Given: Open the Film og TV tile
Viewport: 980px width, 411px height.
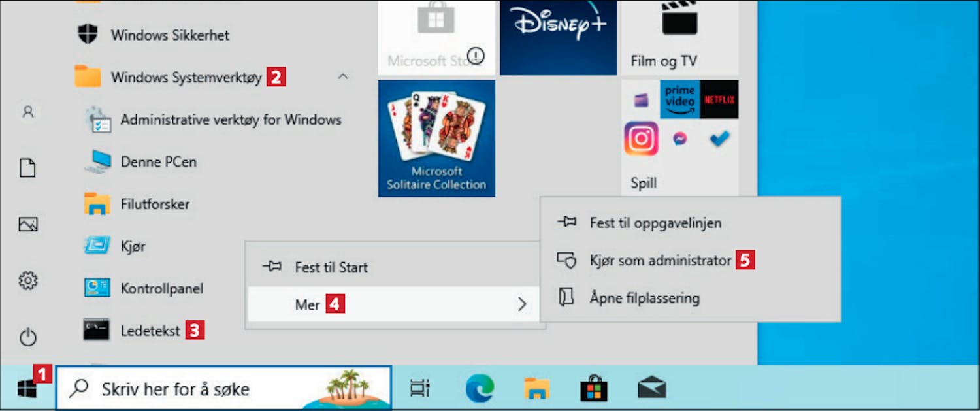Looking at the screenshot, I should pyautogui.click(x=680, y=37).
